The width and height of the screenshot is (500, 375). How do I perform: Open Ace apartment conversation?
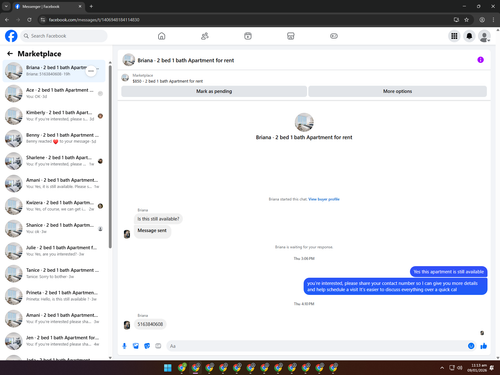tap(54, 93)
